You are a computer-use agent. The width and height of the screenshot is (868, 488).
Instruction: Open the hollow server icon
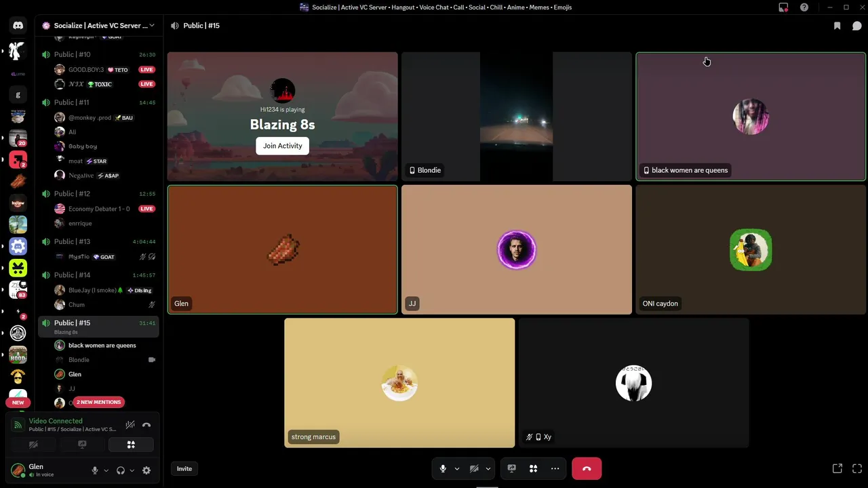tap(18, 203)
